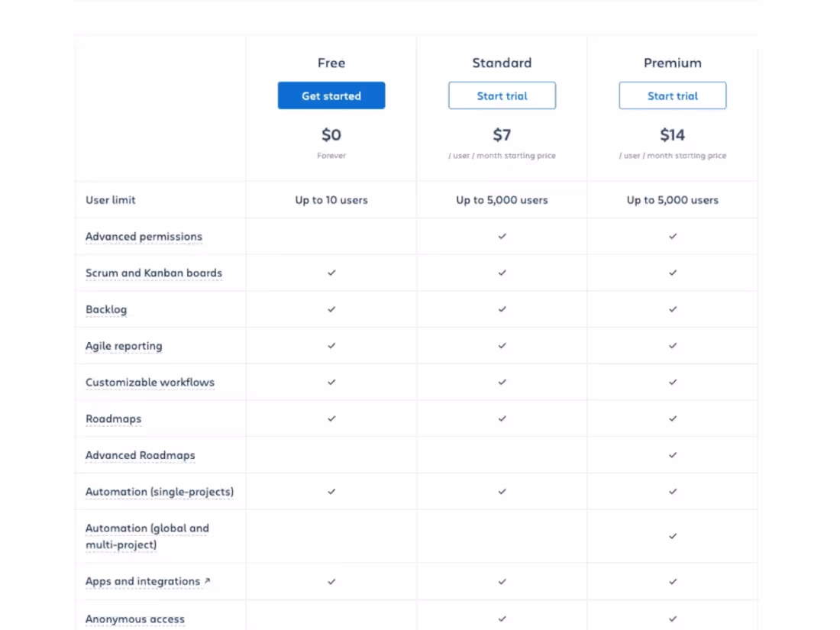
Task: Start the trial for the Standard plan
Action: point(502,95)
